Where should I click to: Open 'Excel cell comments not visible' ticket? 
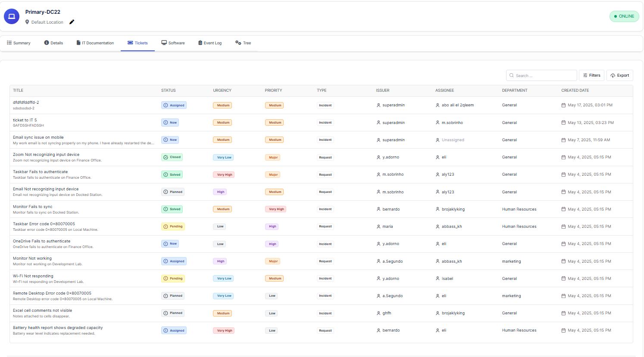click(43, 310)
